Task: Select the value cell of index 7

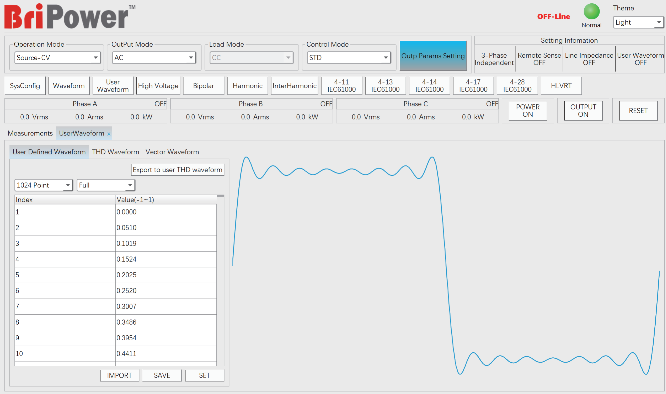Action: coord(166,306)
